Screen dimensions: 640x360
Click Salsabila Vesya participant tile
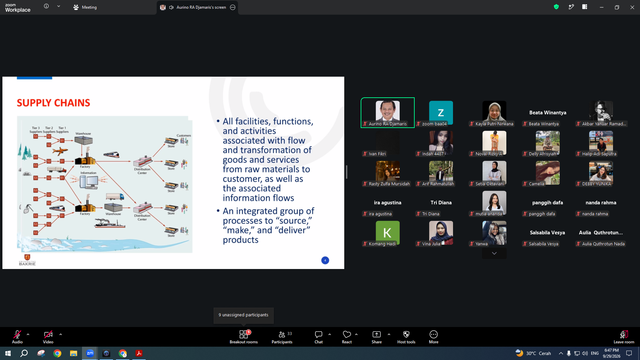[x=547, y=233]
